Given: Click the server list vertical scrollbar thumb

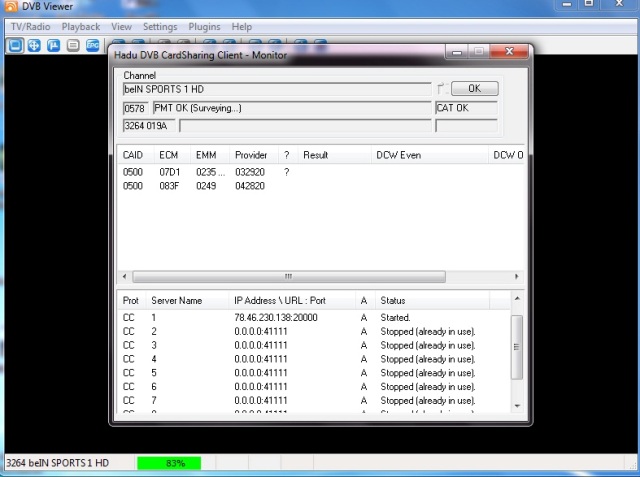Looking at the screenshot, I should coord(517,347).
